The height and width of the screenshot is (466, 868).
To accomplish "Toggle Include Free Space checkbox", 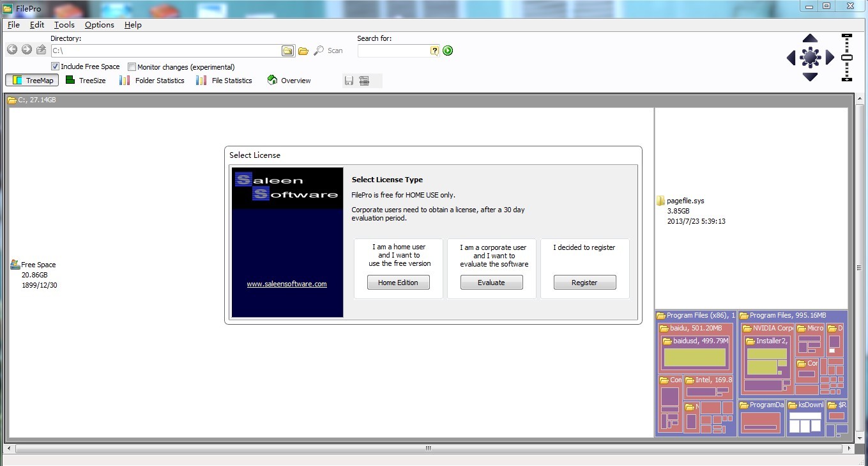I will click(56, 66).
